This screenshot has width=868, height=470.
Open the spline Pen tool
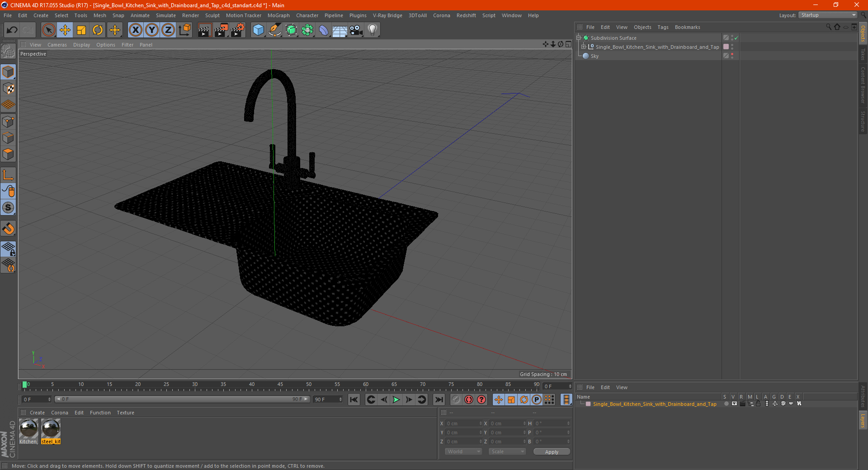[274, 30]
